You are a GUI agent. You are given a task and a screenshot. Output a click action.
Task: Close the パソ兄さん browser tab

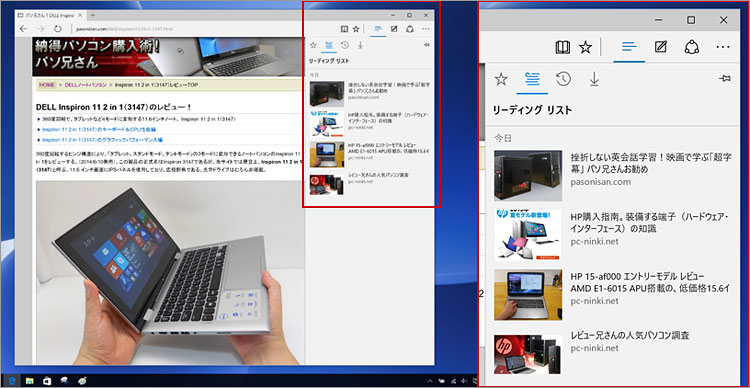click(x=80, y=15)
